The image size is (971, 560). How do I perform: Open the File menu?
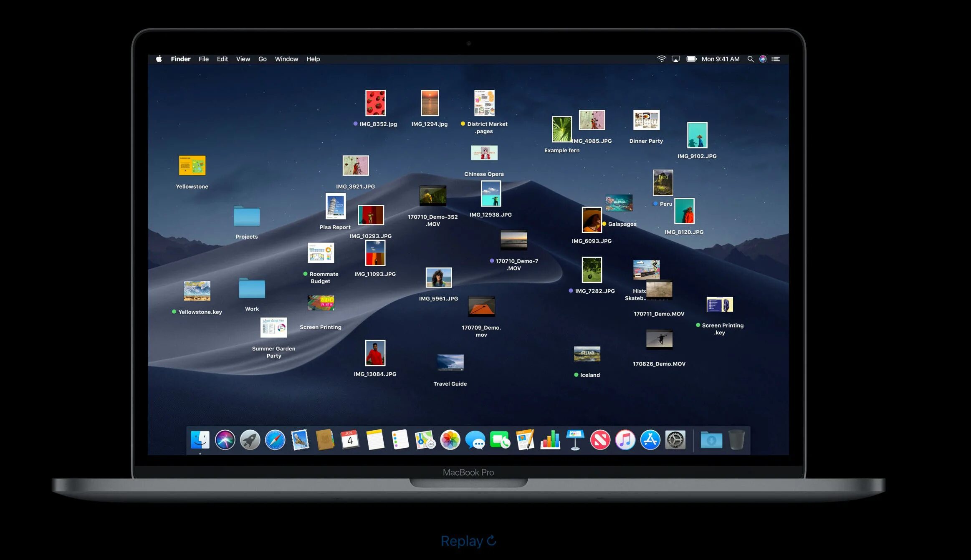(x=203, y=59)
